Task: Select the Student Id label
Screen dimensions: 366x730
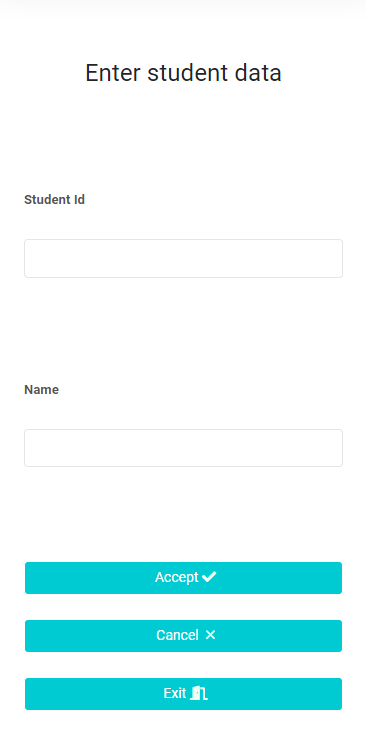Action: 54,200
